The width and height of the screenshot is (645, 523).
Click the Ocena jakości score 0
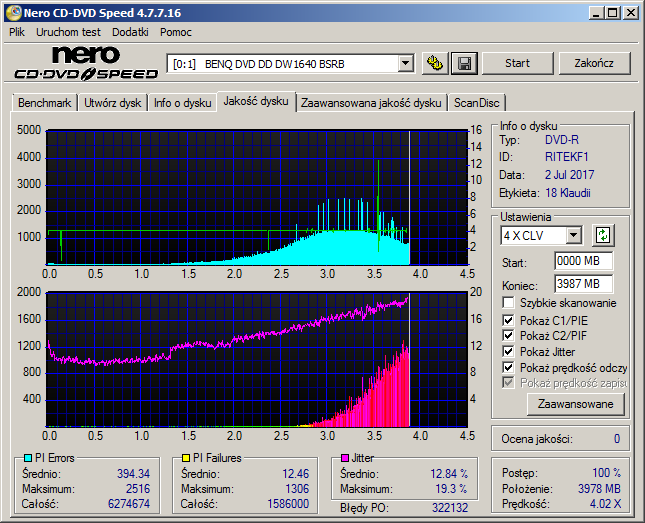click(617, 439)
